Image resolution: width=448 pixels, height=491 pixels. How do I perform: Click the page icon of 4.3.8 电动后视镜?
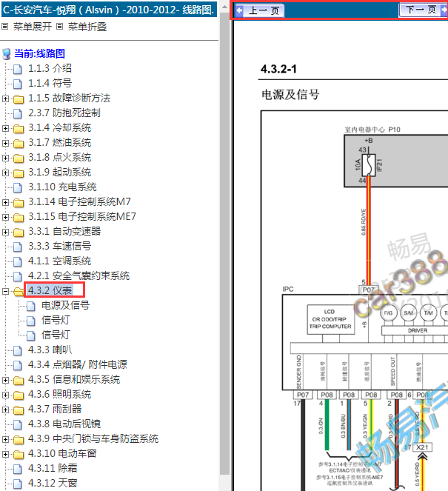coord(18,424)
